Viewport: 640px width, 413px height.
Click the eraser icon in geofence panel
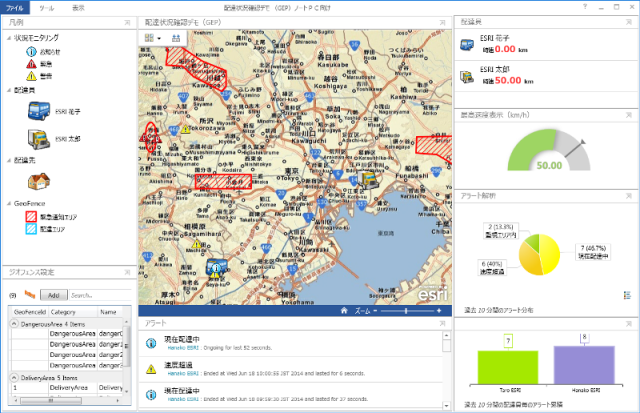click(x=30, y=295)
